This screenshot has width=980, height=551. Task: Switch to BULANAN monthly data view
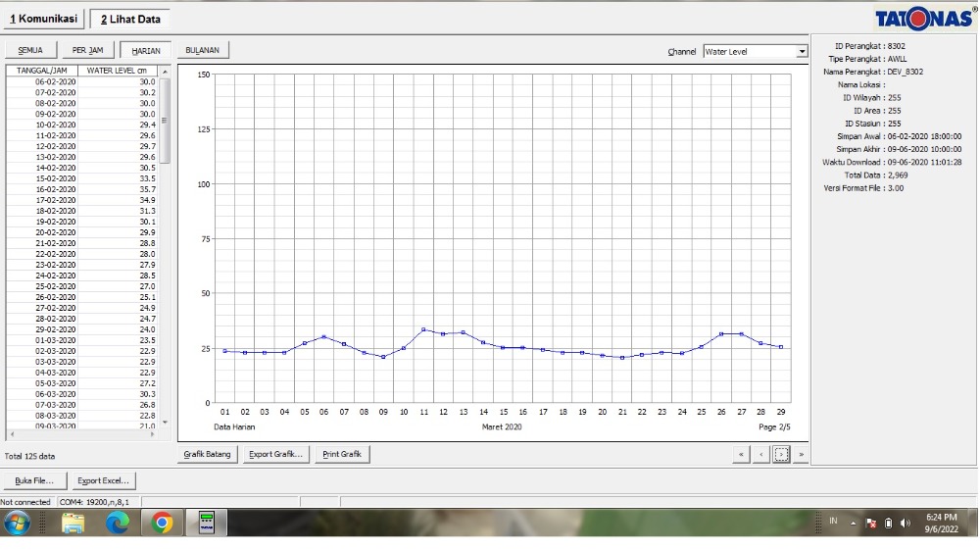[202, 50]
